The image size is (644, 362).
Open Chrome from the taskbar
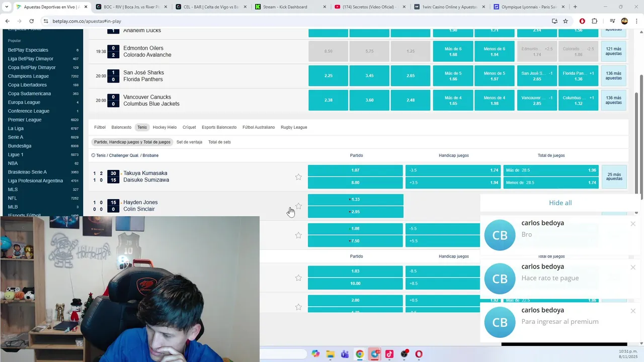(x=360, y=354)
